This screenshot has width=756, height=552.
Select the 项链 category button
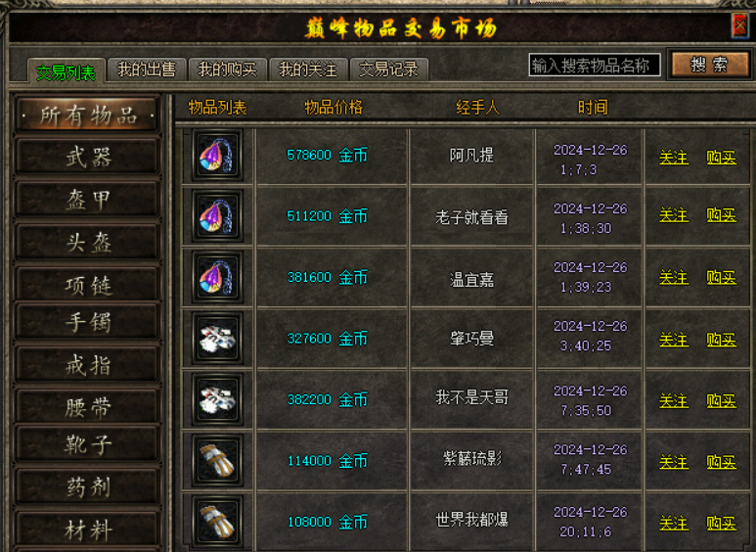88,286
